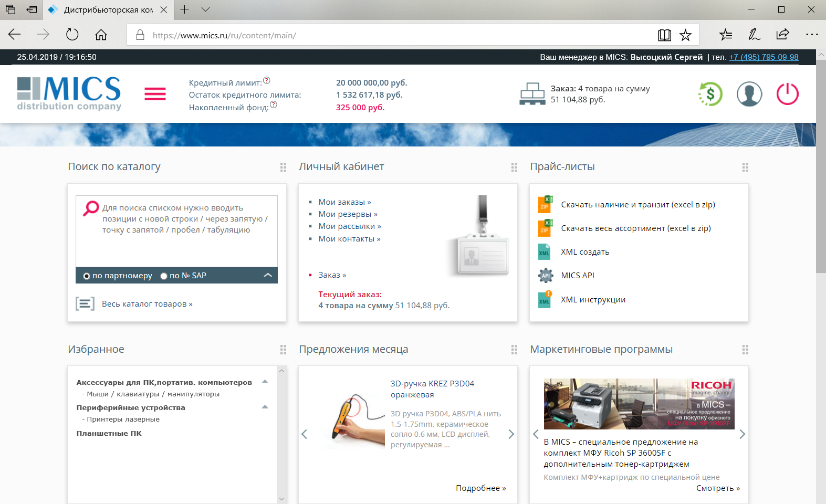Click the credit limit help question mark
Screen dimensions: 826x504
click(x=267, y=80)
